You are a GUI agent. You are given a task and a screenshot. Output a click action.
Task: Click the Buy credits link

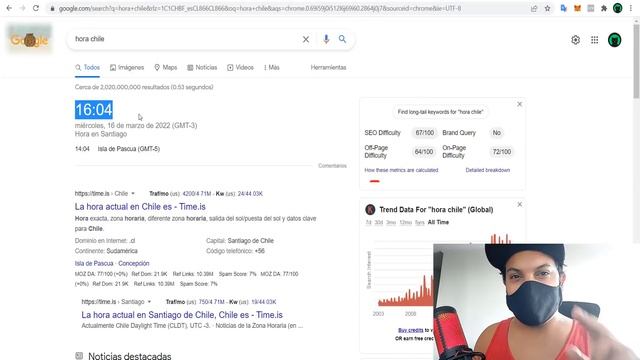(411, 330)
